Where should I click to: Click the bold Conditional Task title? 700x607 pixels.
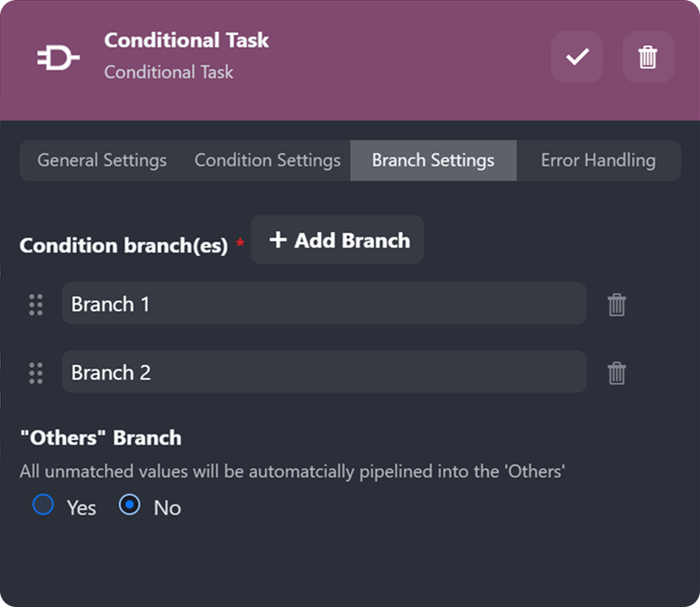coord(187,41)
